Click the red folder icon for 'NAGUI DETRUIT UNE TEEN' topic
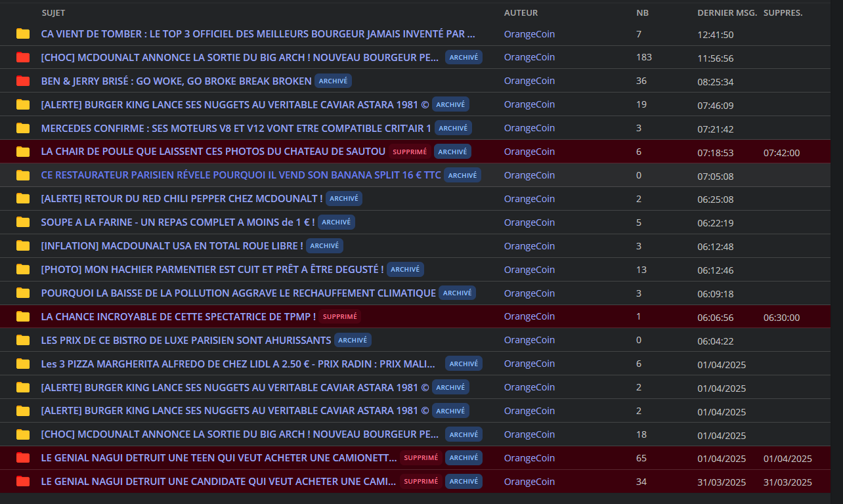 (x=23, y=458)
